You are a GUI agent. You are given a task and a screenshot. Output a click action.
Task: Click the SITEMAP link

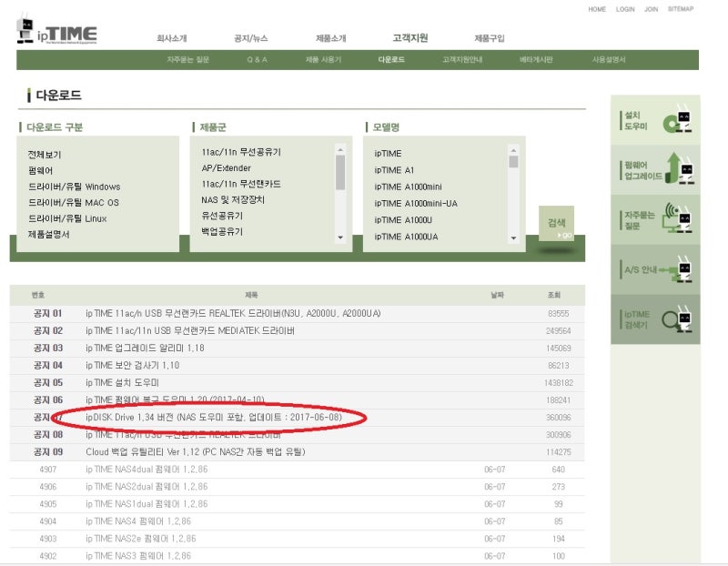681,9
